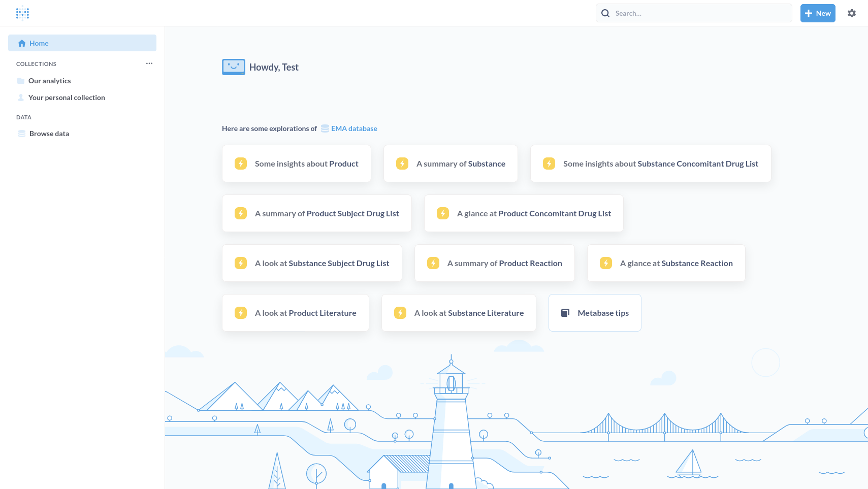Click bolt icon on Product Subject Drug List
The width and height of the screenshot is (868, 489).
click(241, 213)
